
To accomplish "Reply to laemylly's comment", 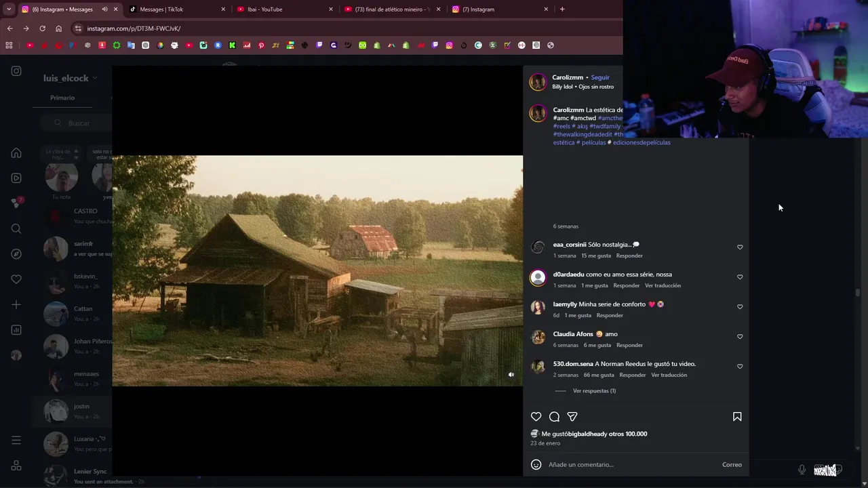I will click(610, 315).
